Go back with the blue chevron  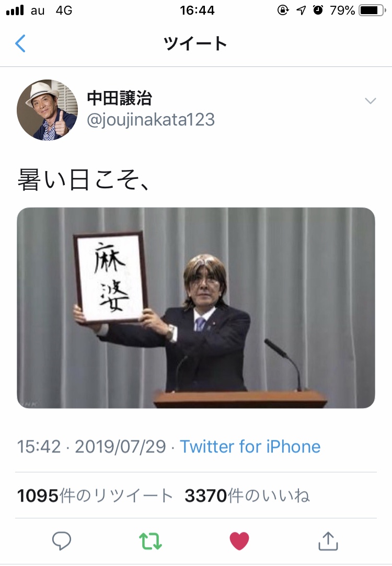20,43
